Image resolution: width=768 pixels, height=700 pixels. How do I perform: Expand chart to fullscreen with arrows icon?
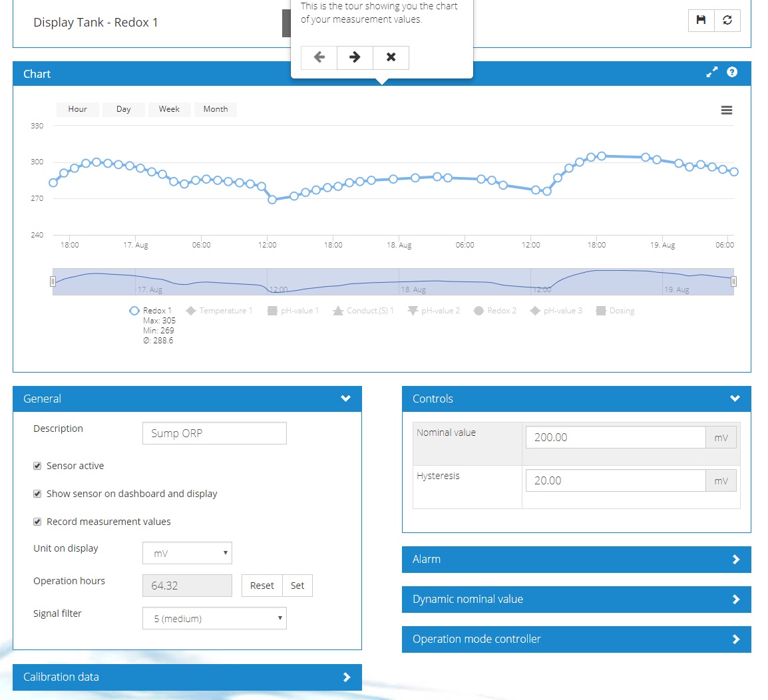(711, 72)
